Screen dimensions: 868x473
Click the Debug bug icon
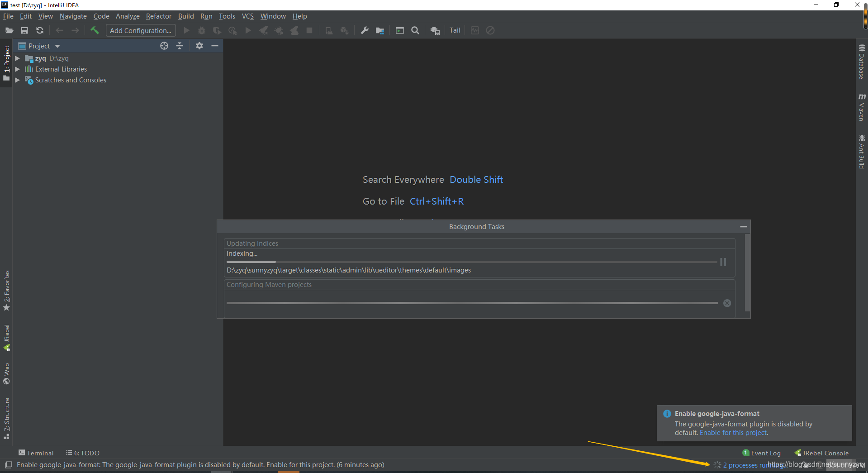pyautogui.click(x=202, y=30)
